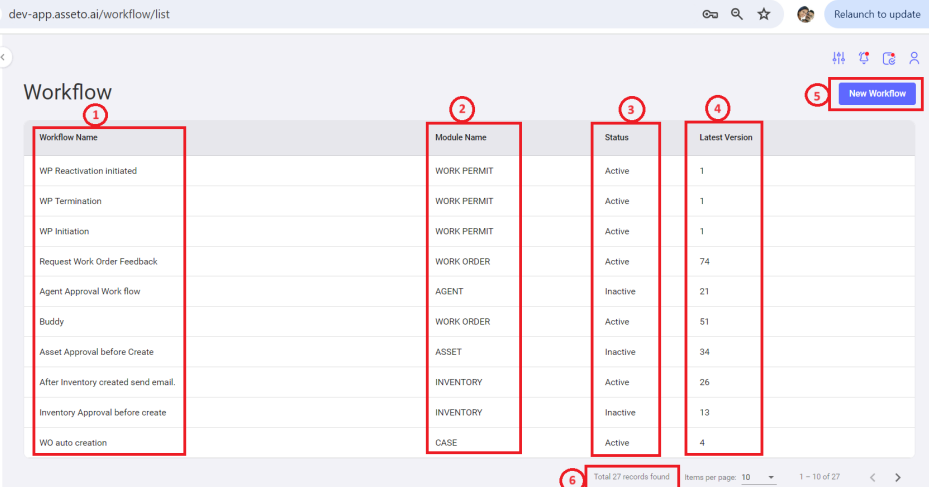Go to the previous page arrow
The width and height of the screenshot is (929, 487).
(872, 477)
